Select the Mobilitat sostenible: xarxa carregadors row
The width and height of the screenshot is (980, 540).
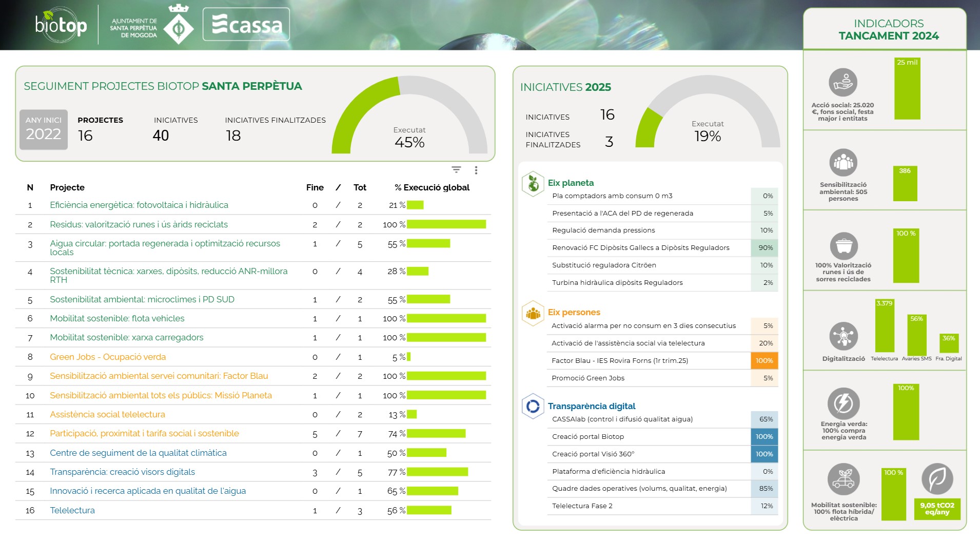(126, 337)
